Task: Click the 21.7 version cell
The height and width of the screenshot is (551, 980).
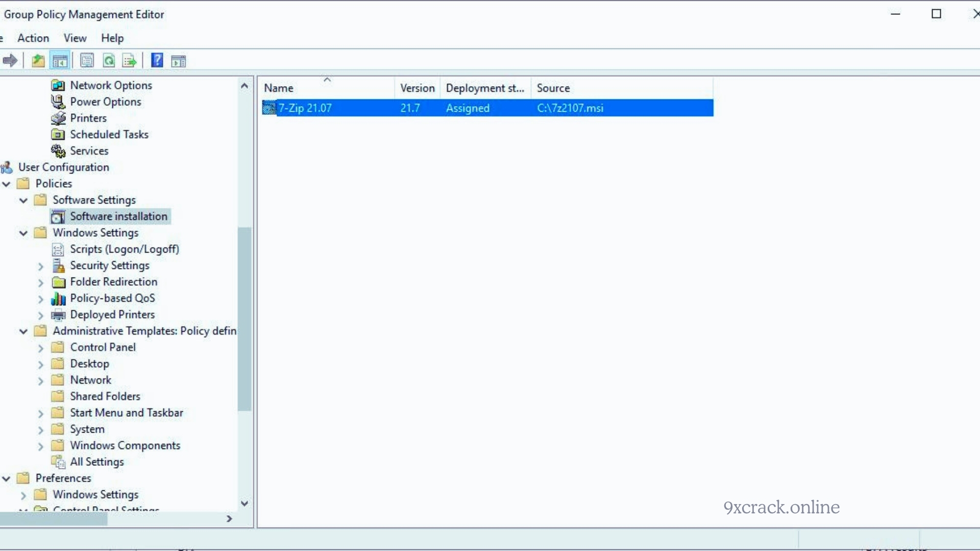Action: [x=410, y=108]
